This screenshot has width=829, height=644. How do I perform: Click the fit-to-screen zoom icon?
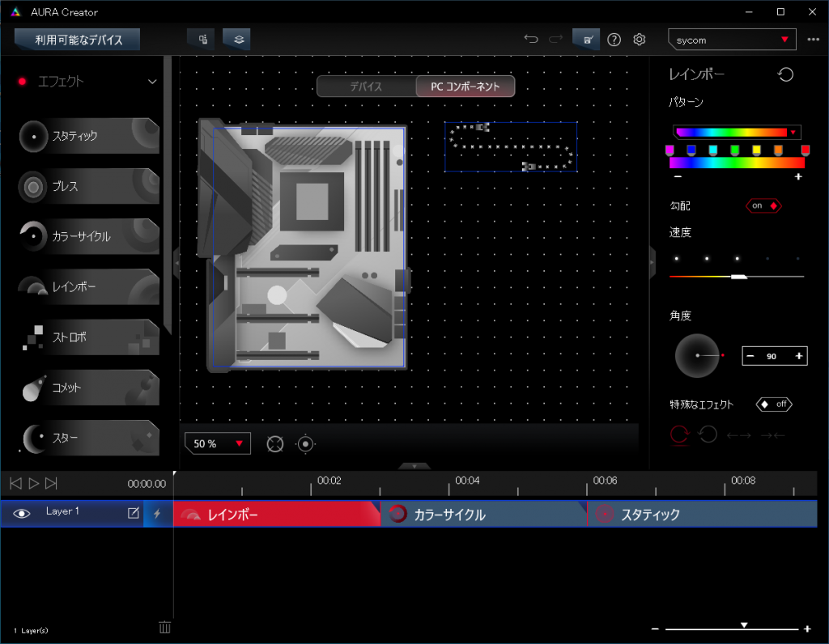(275, 444)
